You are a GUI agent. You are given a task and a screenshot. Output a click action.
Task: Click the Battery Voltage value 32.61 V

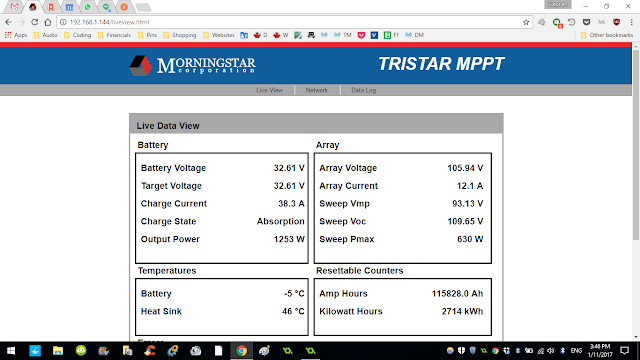289,168
